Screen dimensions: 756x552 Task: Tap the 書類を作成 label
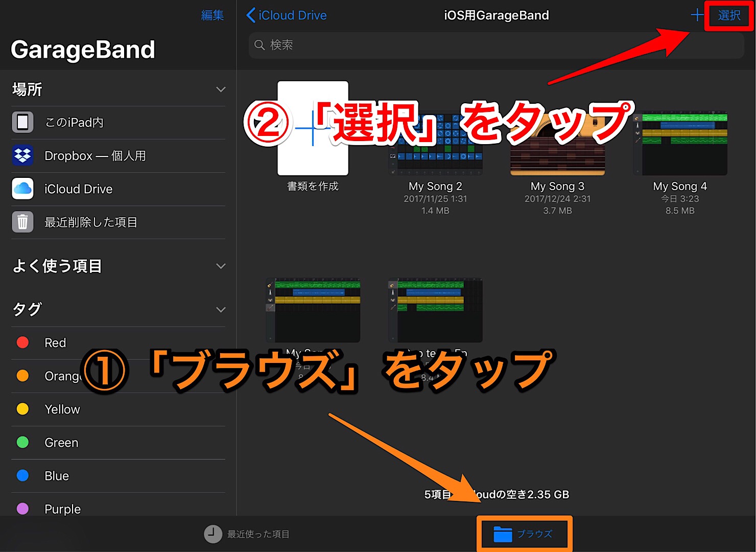tap(313, 186)
